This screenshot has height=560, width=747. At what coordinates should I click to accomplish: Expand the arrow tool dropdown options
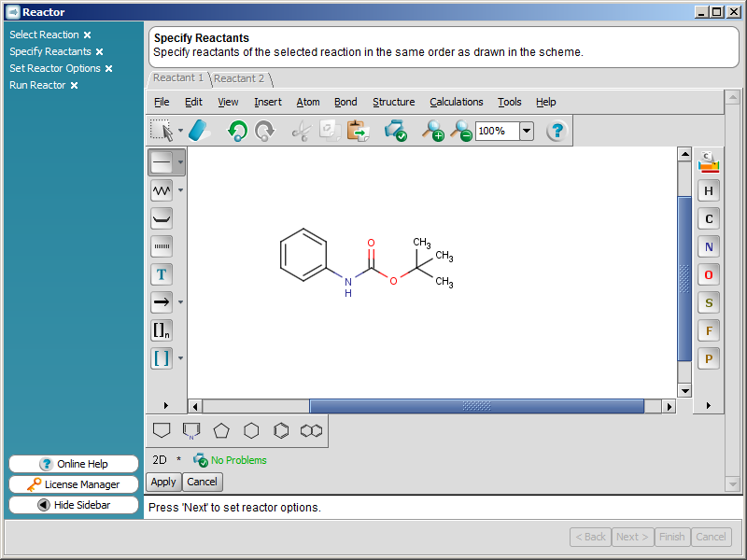pyautogui.click(x=180, y=302)
